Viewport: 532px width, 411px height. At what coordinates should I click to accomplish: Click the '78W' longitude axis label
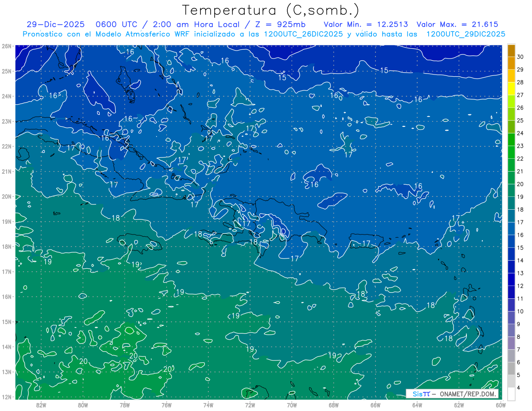pos(125,404)
